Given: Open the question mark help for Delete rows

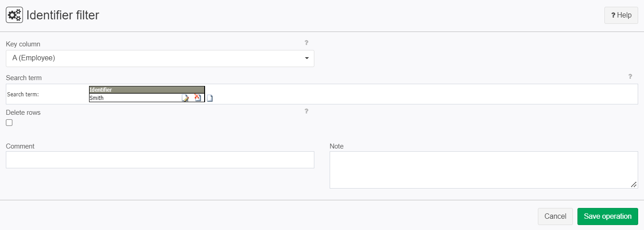Looking at the screenshot, I should [306, 111].
